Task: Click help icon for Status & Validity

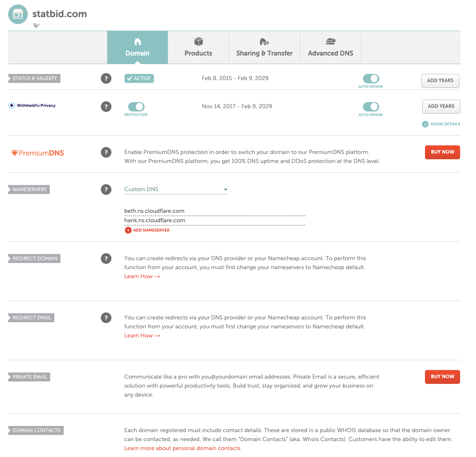Action: click(x=106, y=78)
